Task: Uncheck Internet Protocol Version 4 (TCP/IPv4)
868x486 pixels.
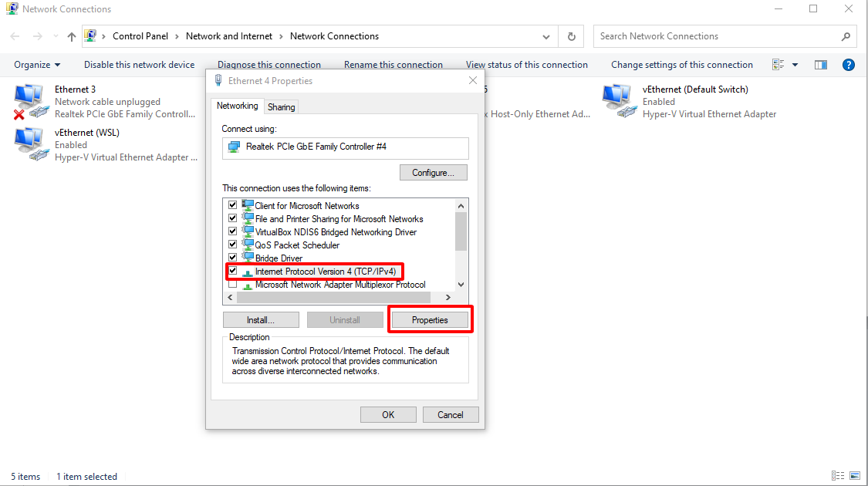Action: pos(232,272)
